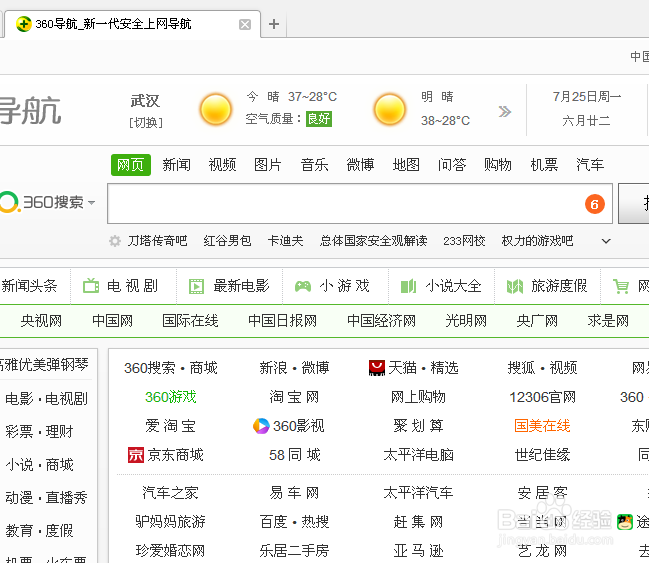
Task: Open the 233网校 hot search
Action: (x=464, y=241)
